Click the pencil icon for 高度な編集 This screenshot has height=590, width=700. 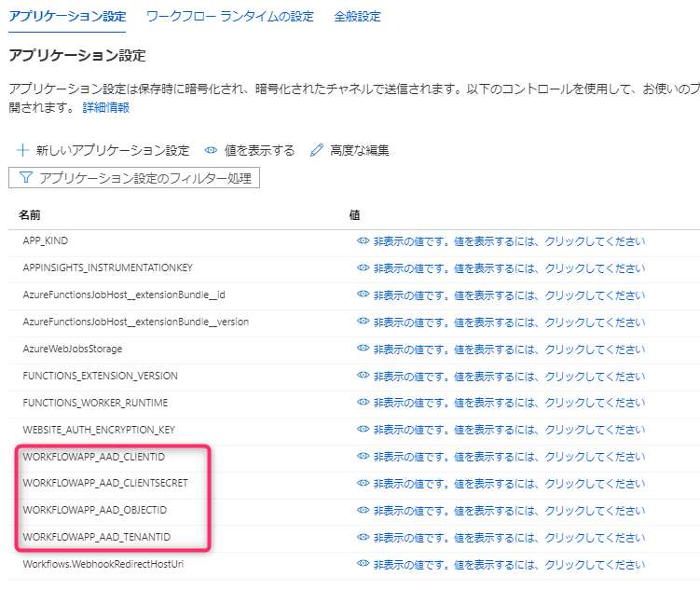coord(316,150)
